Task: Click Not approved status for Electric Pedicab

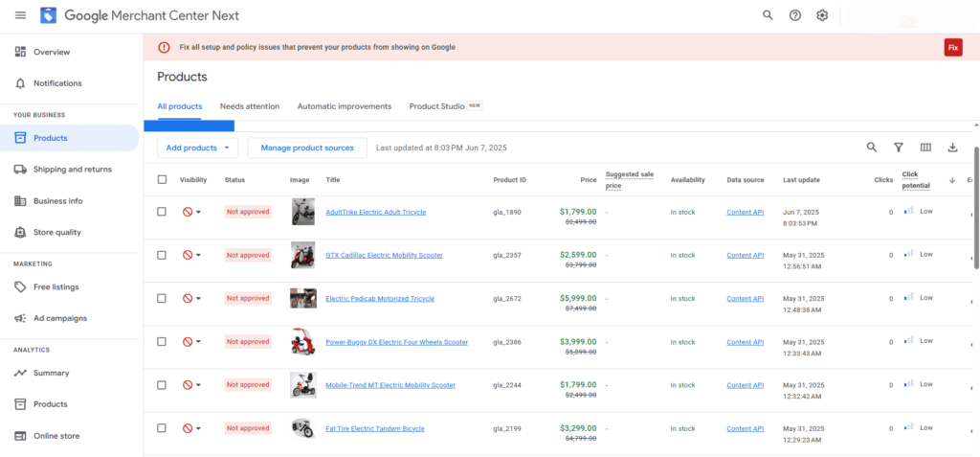Action: pos(248,299)
